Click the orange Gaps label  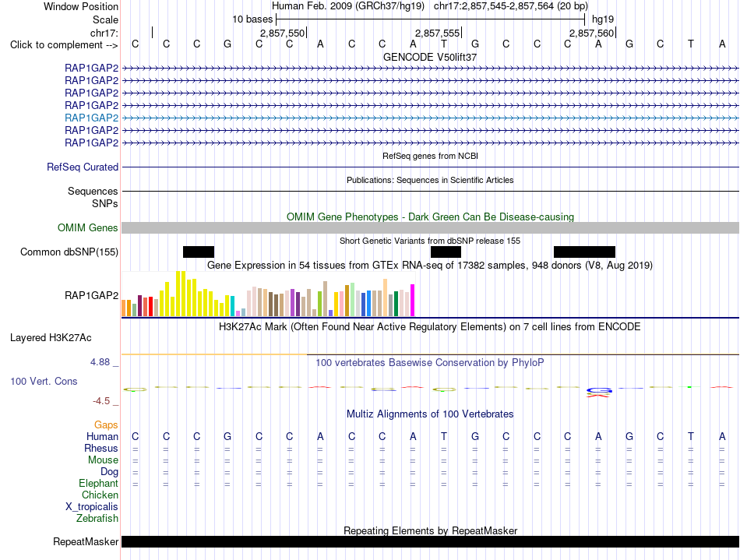point(106,425)
